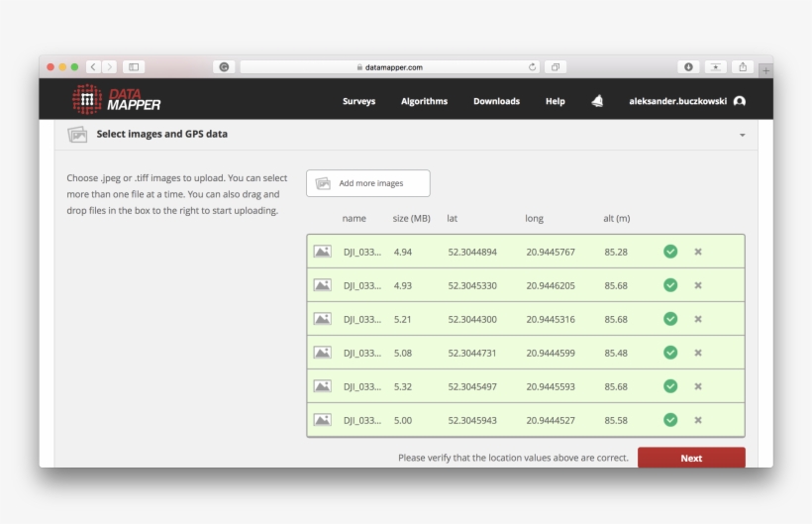Remove the image with size 4.94
This screenshot has height=524, width=812.
[698, 252]
